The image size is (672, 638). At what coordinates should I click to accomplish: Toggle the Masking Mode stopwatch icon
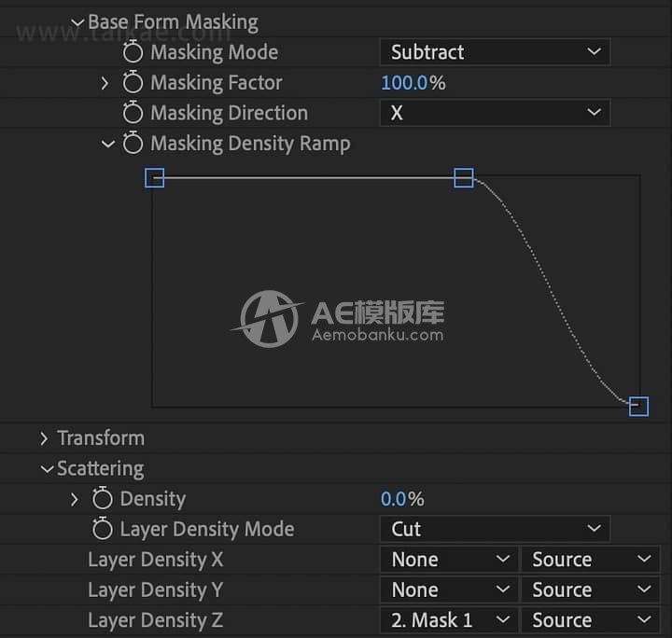pyautogui.click(x=133, y=52)
